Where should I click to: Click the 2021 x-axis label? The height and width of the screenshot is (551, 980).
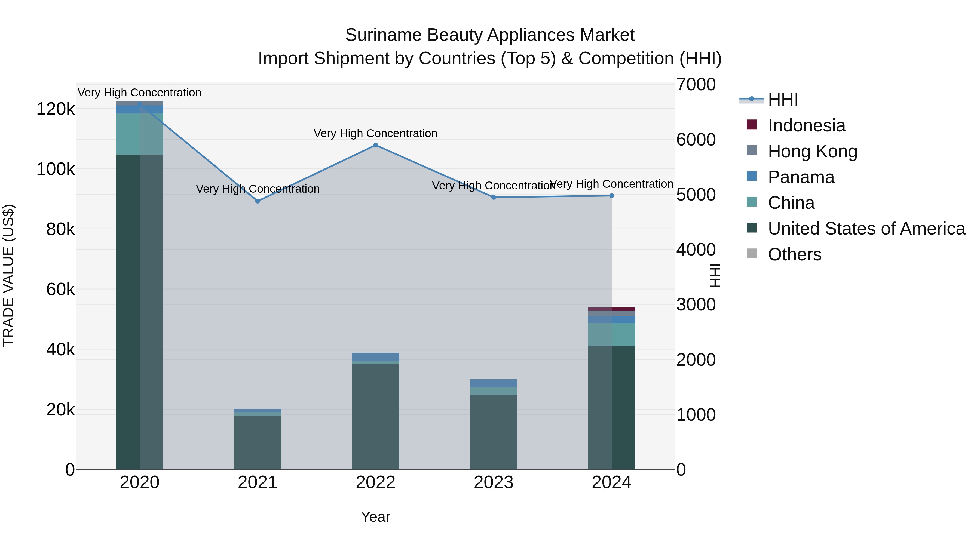258,482
